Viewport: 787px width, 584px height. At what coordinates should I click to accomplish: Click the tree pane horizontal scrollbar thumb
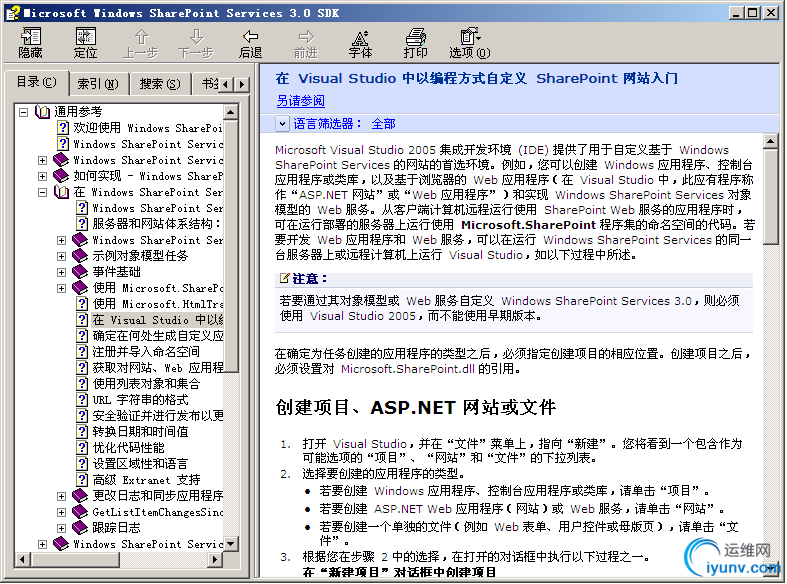pos(74,559)
